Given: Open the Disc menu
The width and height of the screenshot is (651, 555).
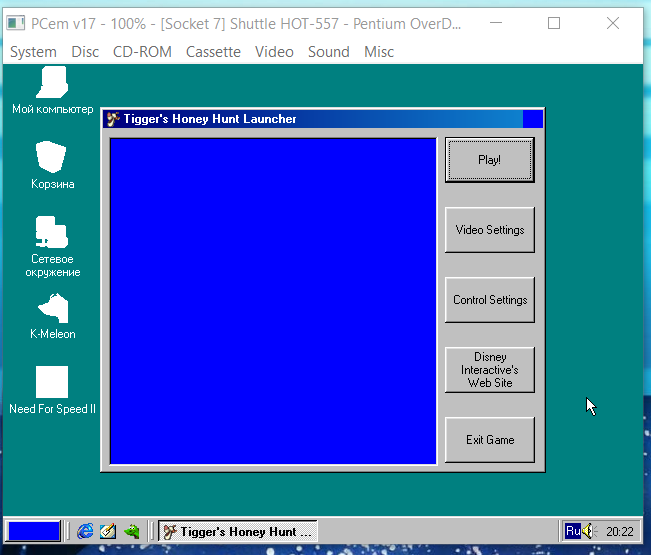Looking at the screenshot, I should [85, 52].
